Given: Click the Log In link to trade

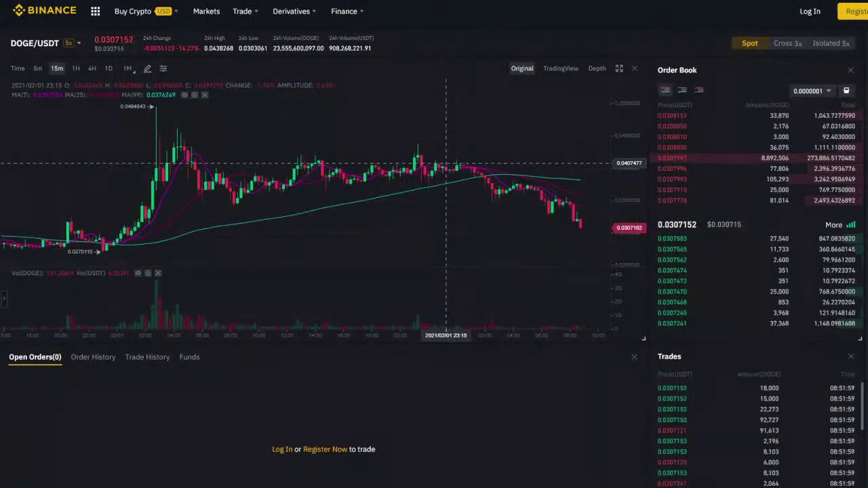Looking at the screenshot, I should (x=282, y=449).
